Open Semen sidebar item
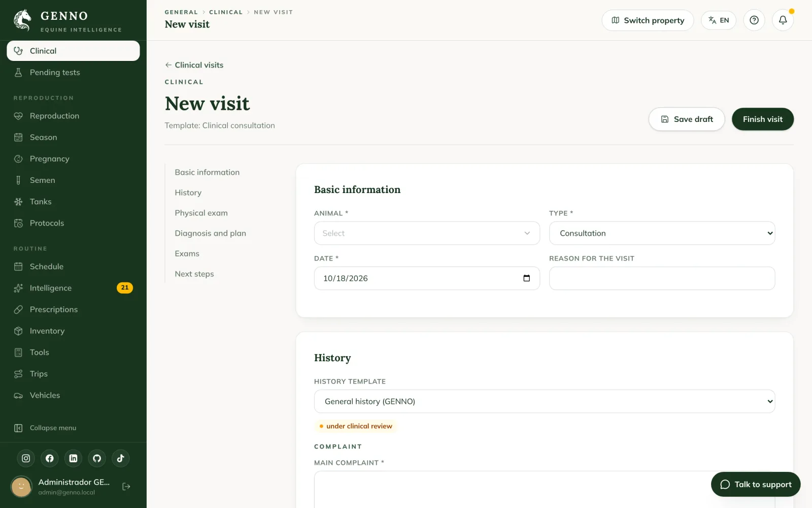 pyautogui.click(x=73, y=180)
